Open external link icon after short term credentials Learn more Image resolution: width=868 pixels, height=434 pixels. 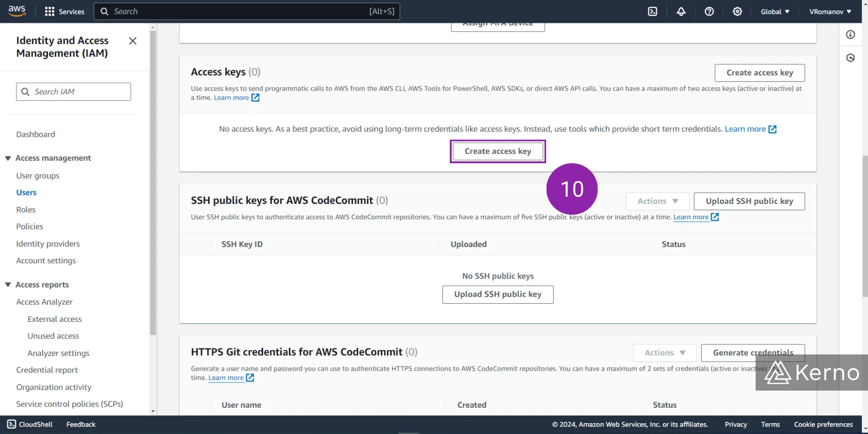(773, 129)
